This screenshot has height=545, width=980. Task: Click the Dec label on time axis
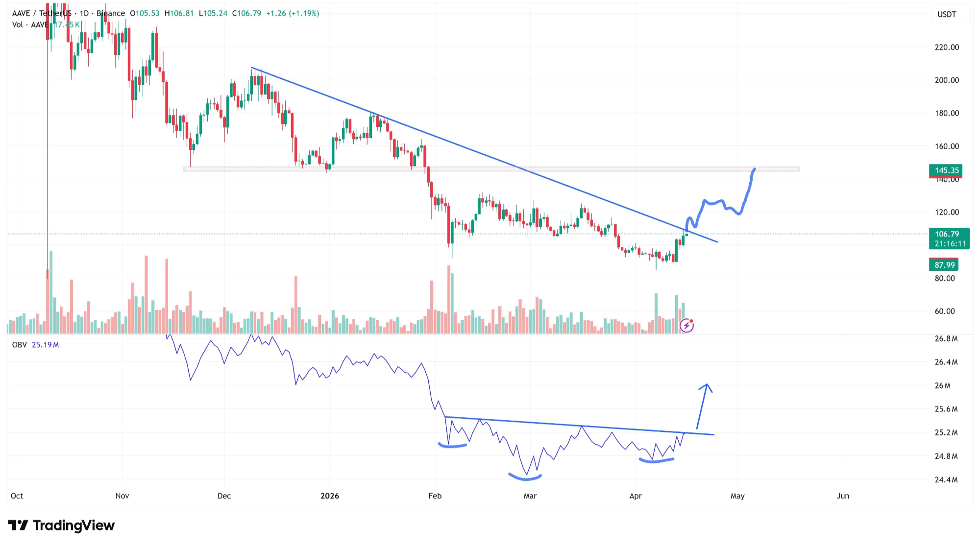[x=224, y=496]
